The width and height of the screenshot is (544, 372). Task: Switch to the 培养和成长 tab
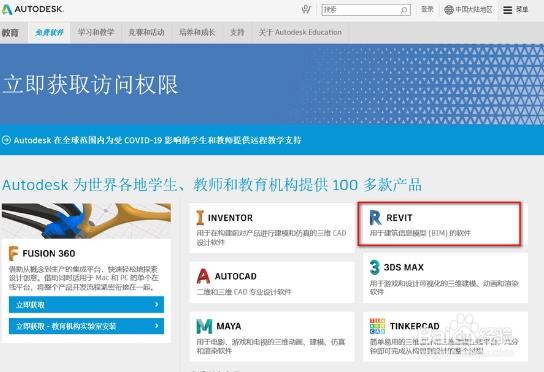coord(197,33)
